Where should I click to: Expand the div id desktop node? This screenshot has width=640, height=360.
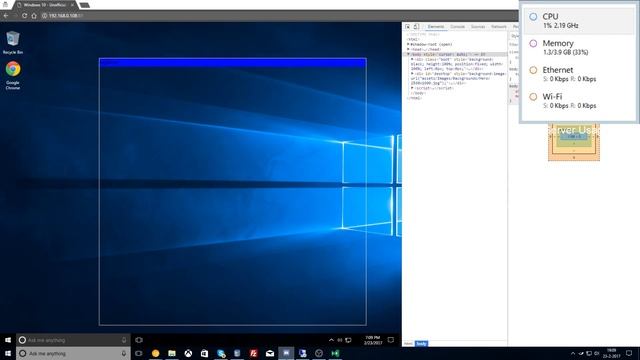(x=412, y=73)
